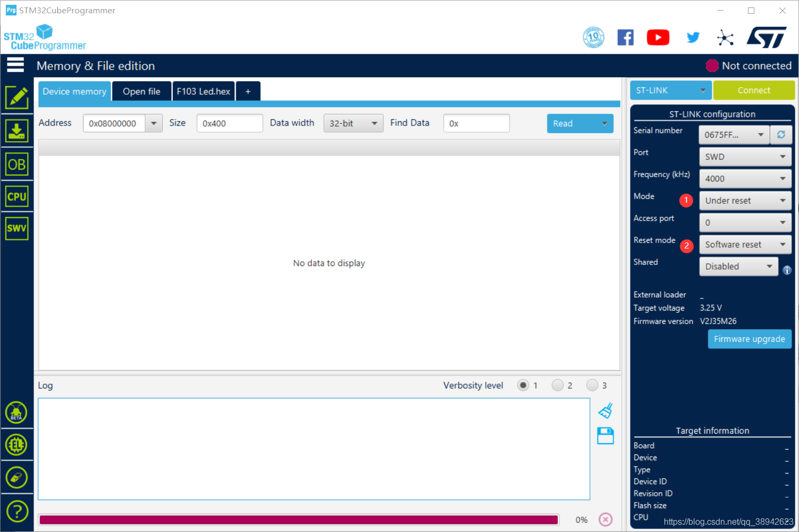Open the OB option bytes panel
The image size is (799, 532).
coord(17,164)
